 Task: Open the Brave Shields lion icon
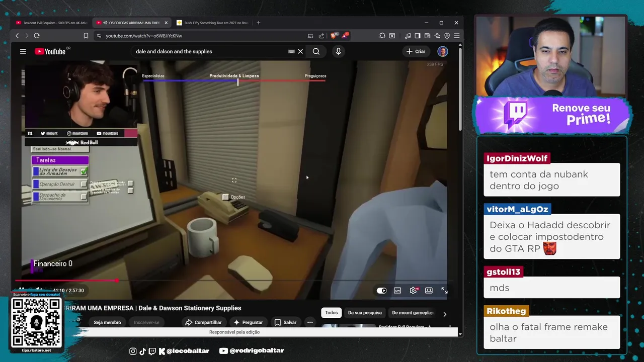tap(334, 35)
